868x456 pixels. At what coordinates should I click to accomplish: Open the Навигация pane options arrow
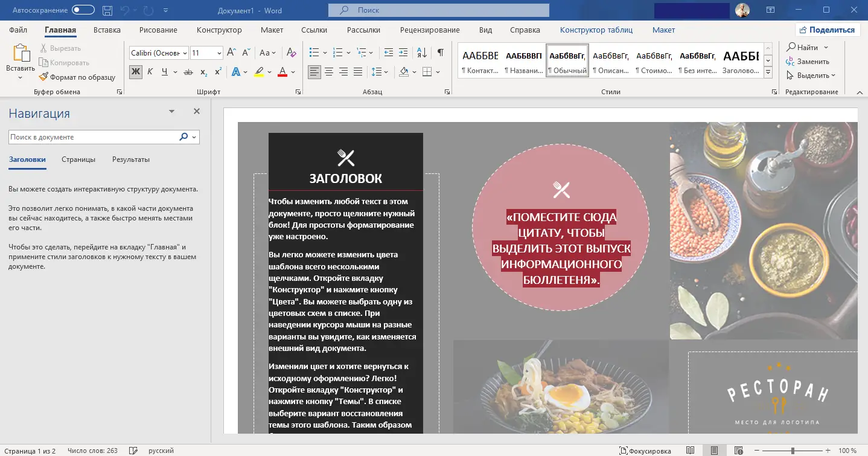tap(172, 112)
